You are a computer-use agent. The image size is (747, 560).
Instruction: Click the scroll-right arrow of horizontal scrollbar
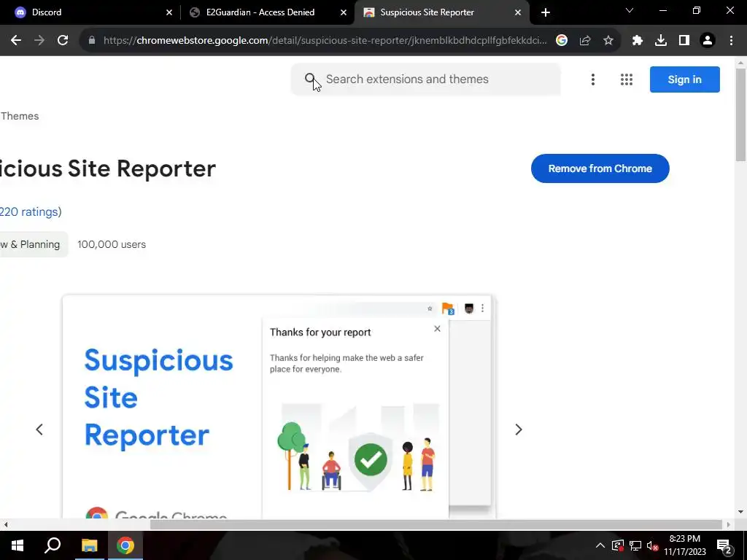pyautogui.click(x=728, y=525)
